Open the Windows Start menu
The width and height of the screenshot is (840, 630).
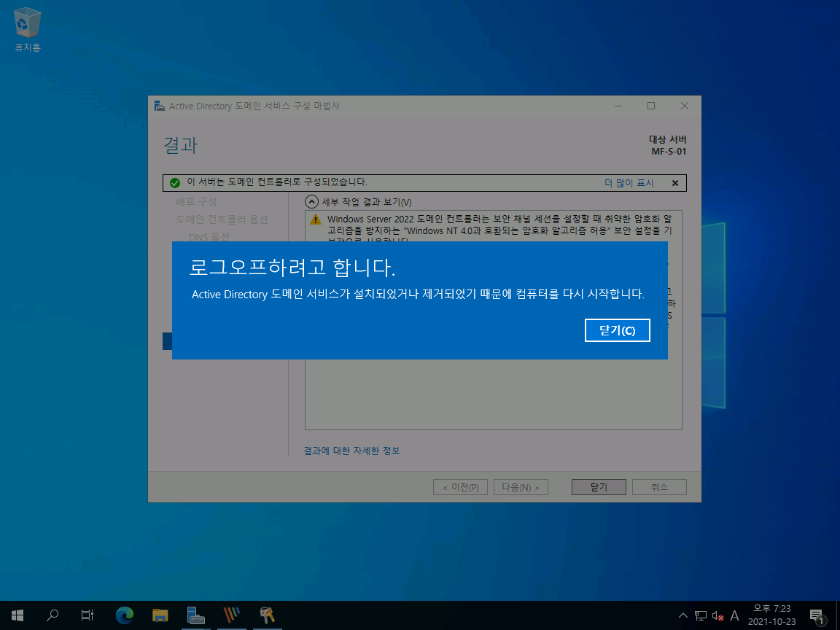click(x=17, y=615)
